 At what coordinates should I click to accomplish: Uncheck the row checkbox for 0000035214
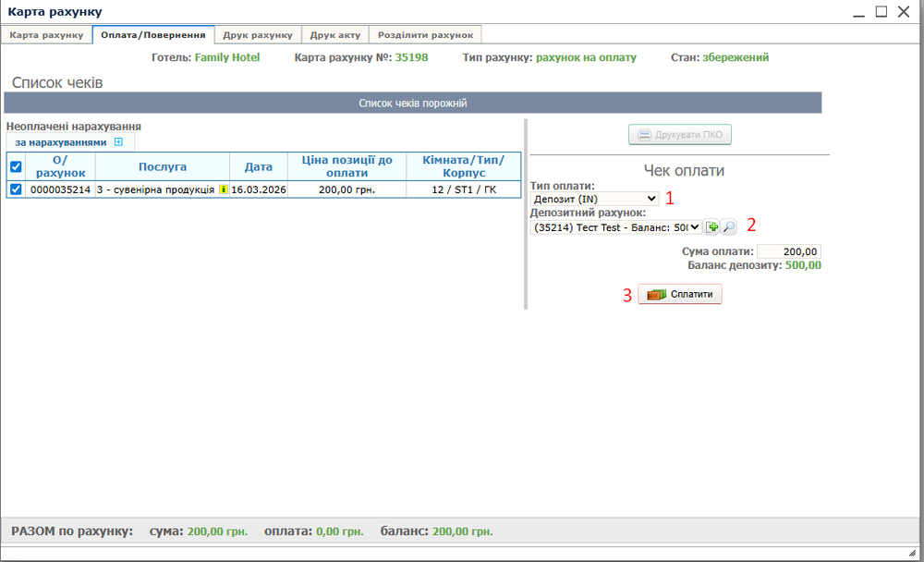pos(15,189)
